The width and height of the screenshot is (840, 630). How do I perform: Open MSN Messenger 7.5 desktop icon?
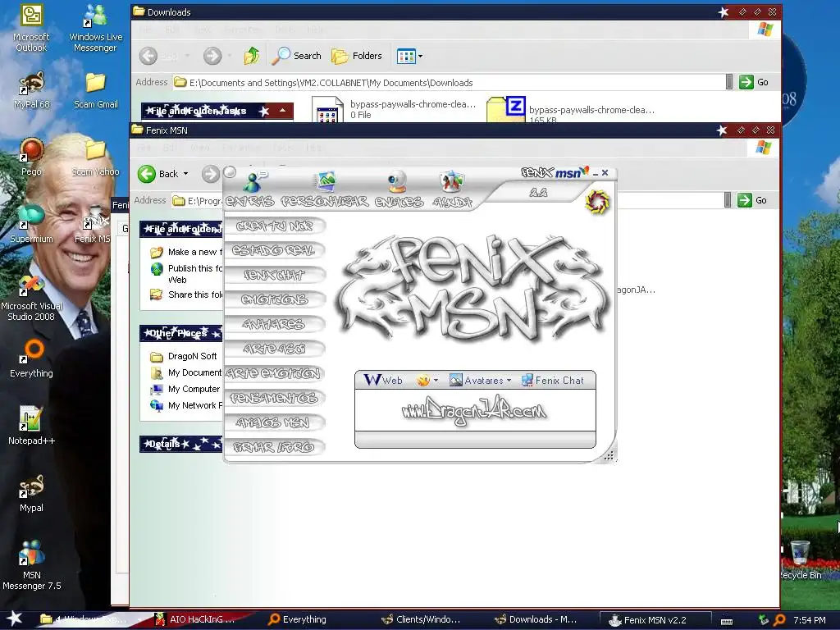click(31, 566)
